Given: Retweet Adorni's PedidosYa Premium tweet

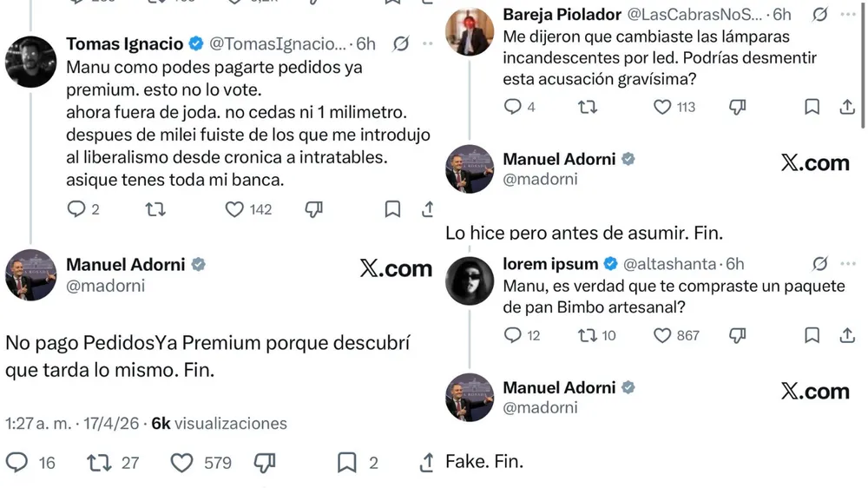Looking at the screenshot, I should tap(99, 463).
